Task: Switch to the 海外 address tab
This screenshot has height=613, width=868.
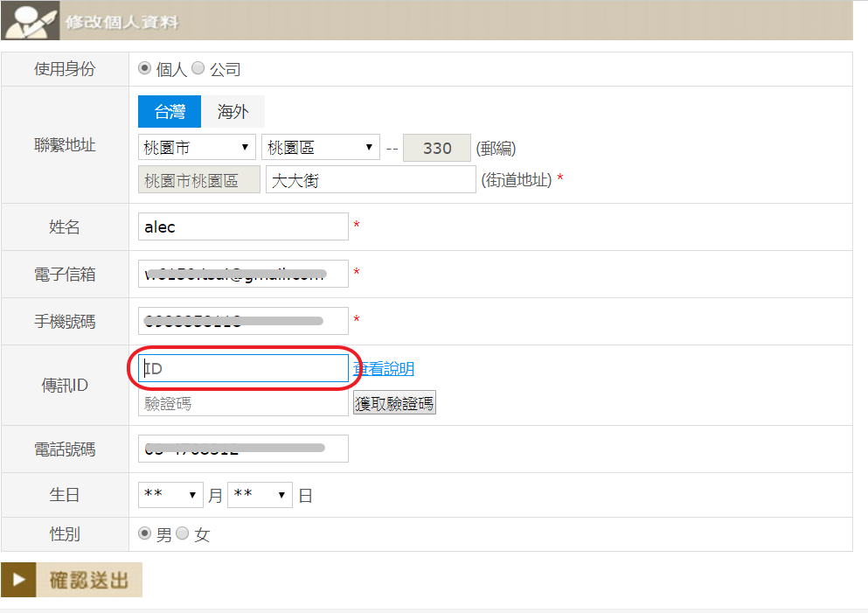Action: [x=233, y=112]
